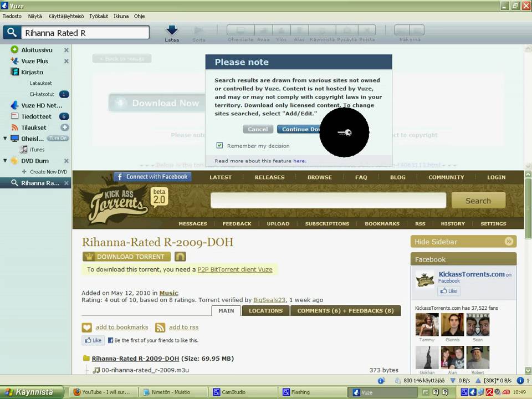Close the Rihanna Ra... search tab
This screenshot has height=399, width=532.
(66, 183)
